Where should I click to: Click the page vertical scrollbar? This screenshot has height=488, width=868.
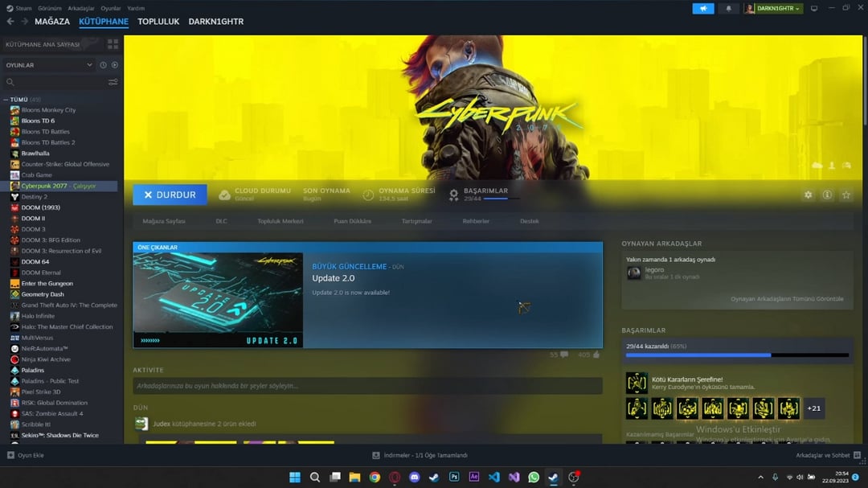tap(865, 83)
